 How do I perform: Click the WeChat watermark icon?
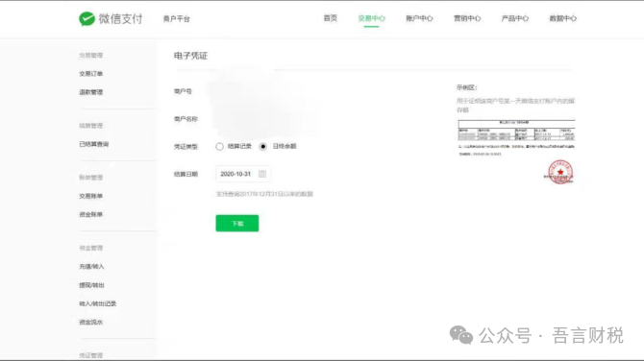[461, 335]
